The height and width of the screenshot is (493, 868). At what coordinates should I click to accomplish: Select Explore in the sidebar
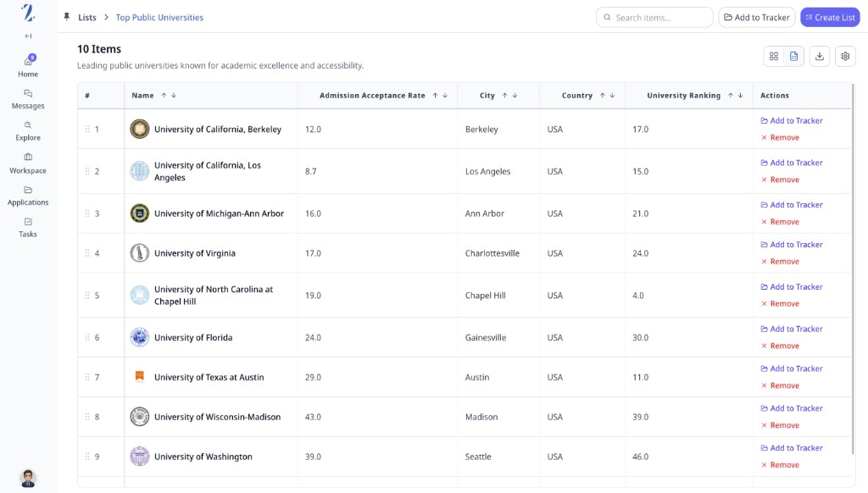28,131
